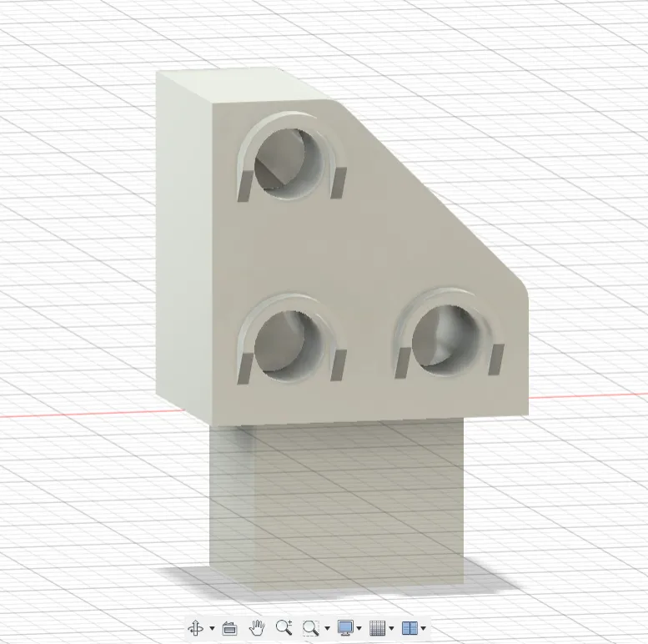648x644 pixels.
Task: Open the Orbit type dropdown arrow
Action: tap(212, 629)
